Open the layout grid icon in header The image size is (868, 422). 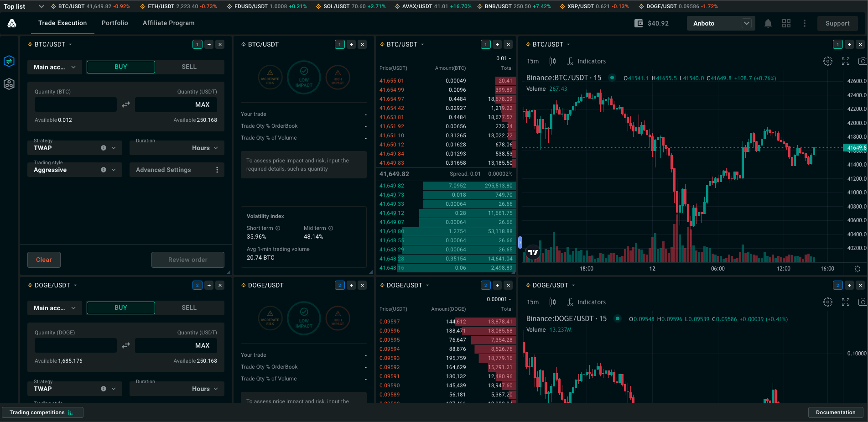(x=786, y=23)
